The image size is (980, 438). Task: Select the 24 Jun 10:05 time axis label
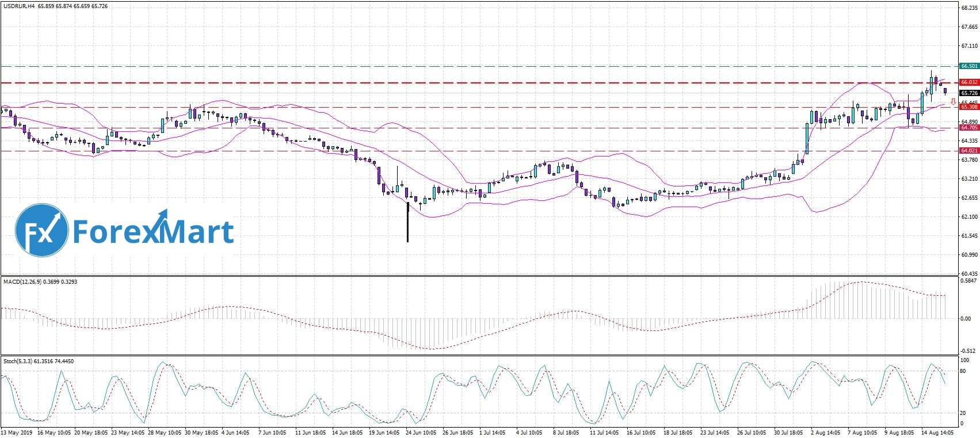click(421, 432)
